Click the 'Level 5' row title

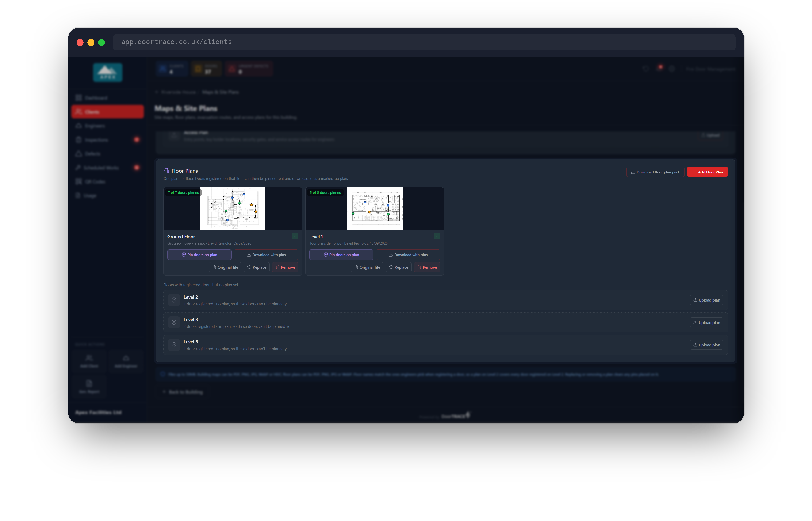(x=191, y=342)
